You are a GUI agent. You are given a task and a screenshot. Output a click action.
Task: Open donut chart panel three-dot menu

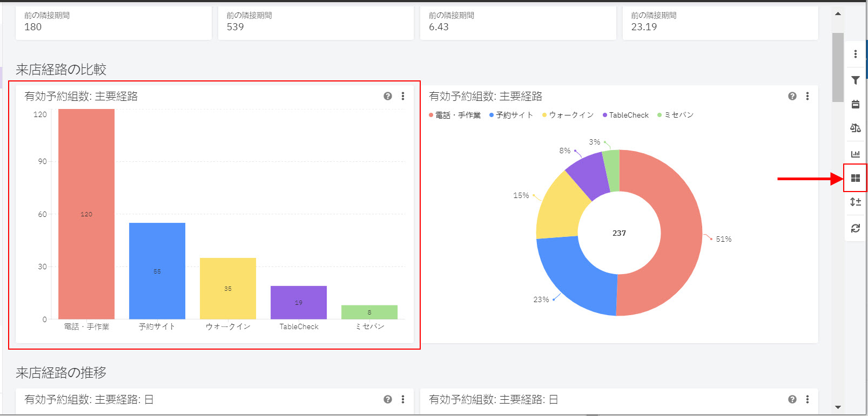coord(808,96)
